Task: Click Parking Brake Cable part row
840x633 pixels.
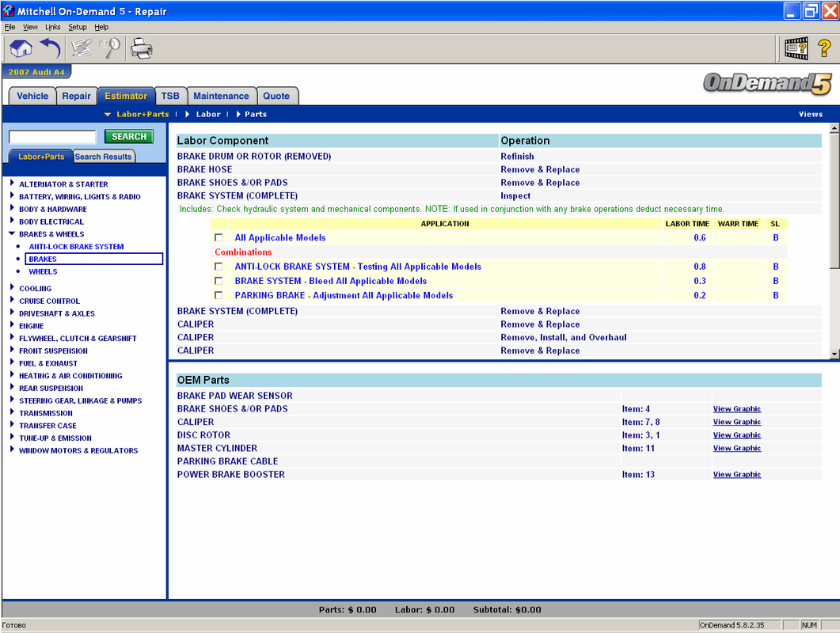Action: point(499,461)
